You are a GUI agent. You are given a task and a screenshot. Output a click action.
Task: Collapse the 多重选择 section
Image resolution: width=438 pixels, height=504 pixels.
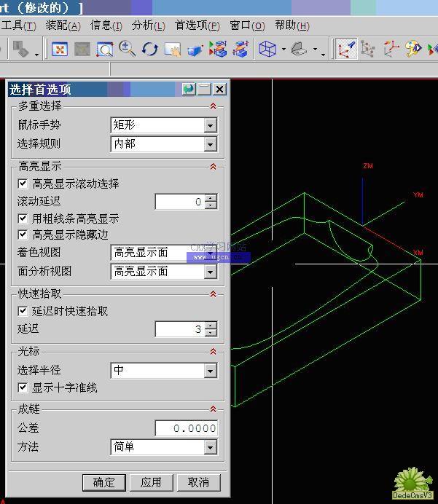coord(213,106)
